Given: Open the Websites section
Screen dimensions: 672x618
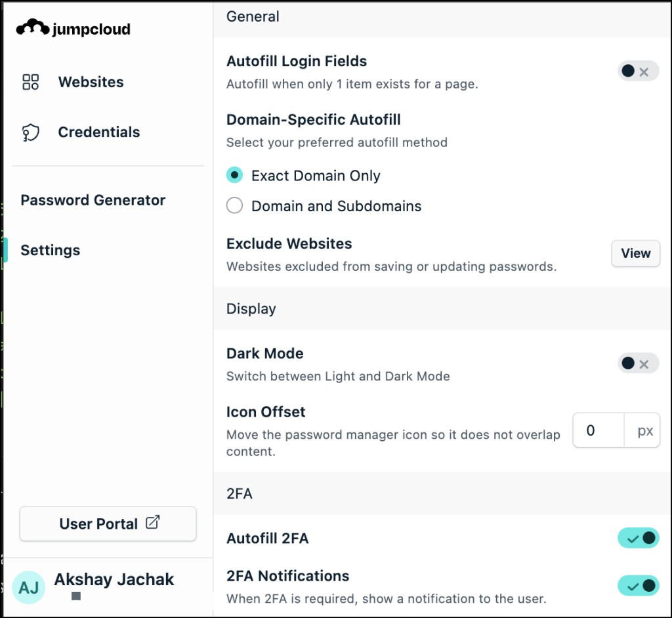Looking at the screenshot, I should point(91,82).
